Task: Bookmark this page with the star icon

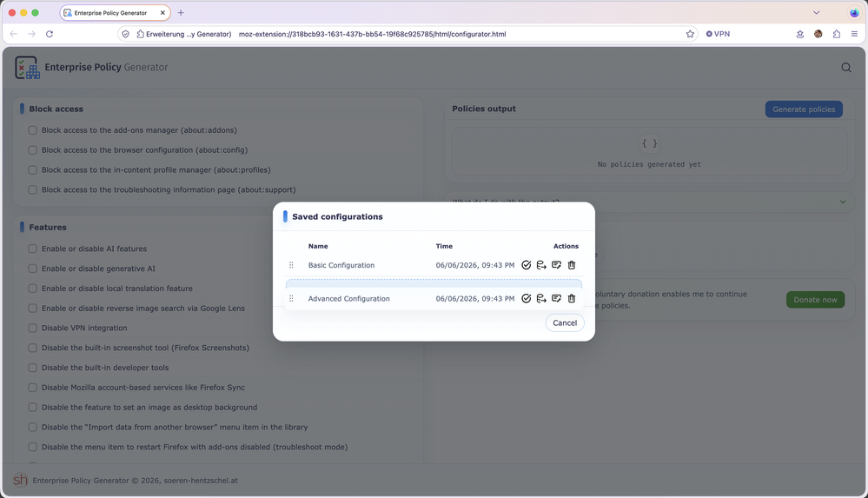Action: tap(690, 34)
